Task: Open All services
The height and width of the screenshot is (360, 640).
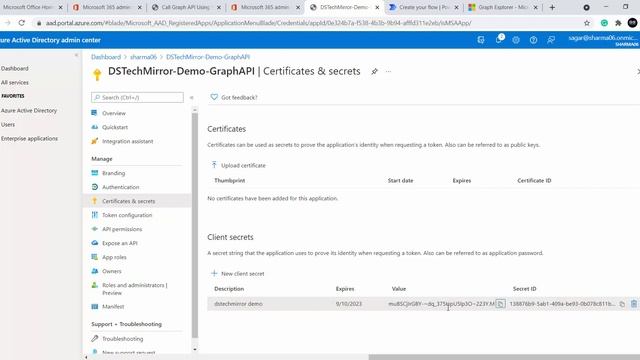Action: [x=15, y=82]
